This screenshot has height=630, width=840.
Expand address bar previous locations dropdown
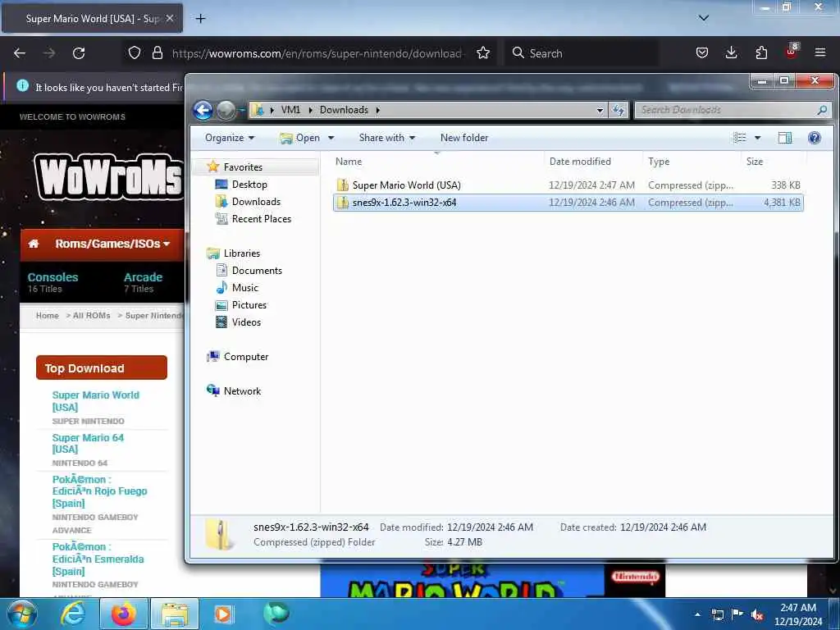(600, 111)
